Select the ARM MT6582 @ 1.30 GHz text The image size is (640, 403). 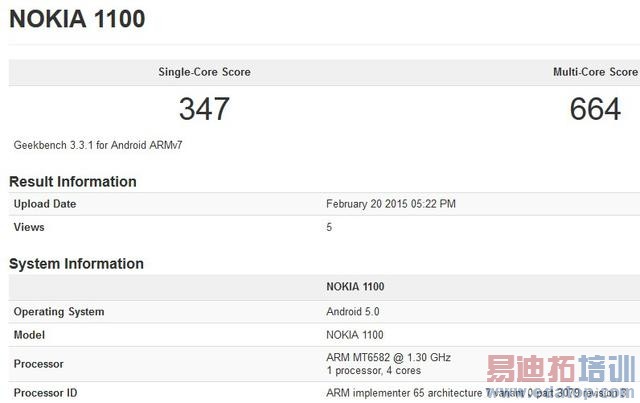click(x=388, y=357)
